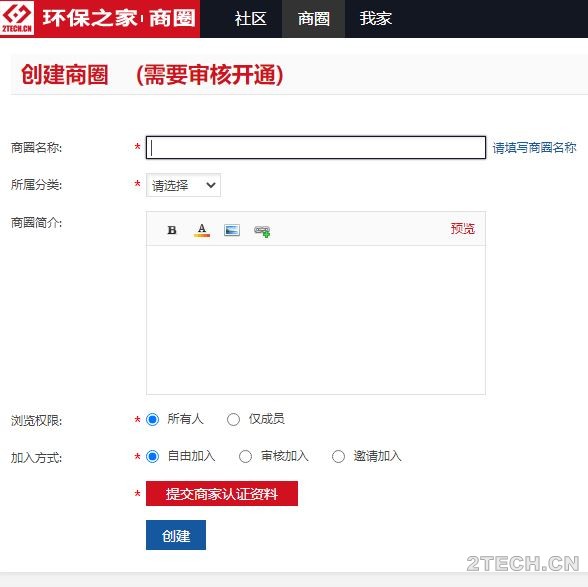Open the 商圈 nav tab
This screenshot has height=587, width=588.
coord(314,18)
